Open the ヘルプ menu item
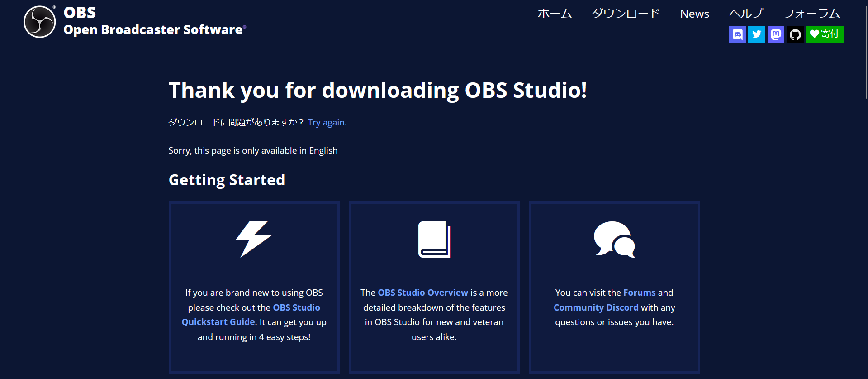The image size is (868, 379). click(x=746, y=14)
